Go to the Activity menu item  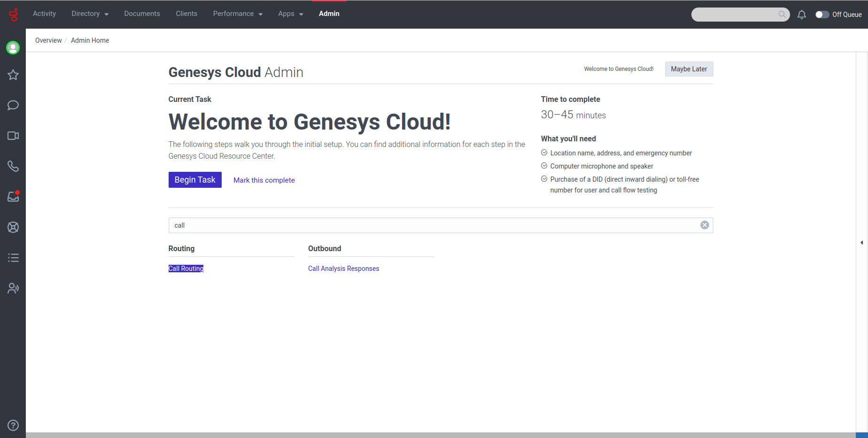[x=44, y=14]
